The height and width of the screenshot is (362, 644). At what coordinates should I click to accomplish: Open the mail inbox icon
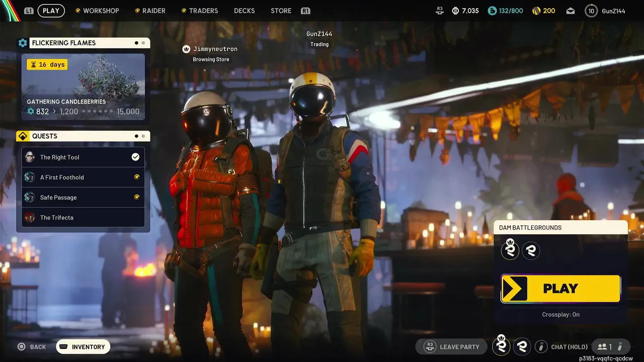tap(570, 11)
